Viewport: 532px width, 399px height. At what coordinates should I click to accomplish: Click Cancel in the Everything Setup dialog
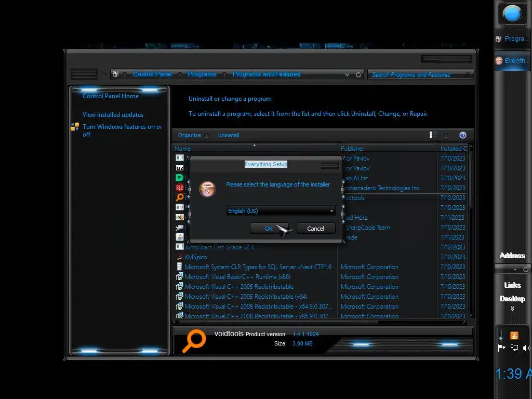[x=315, y=229]
